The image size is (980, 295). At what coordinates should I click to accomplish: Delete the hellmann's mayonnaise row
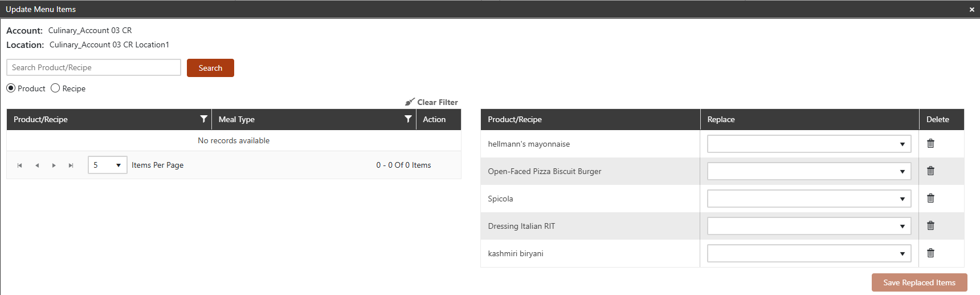pyautogui.click(x=930, y=143)
